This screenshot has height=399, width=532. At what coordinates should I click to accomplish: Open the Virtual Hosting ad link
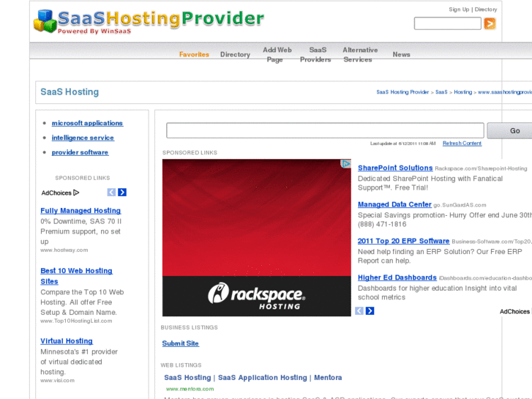pos(67,341)
